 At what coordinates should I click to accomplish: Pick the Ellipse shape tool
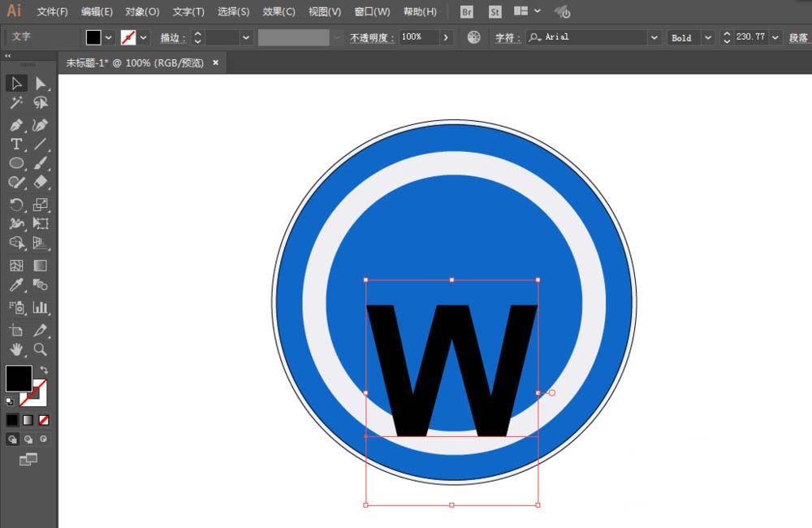pyautogui.click(x=16, y=163)
